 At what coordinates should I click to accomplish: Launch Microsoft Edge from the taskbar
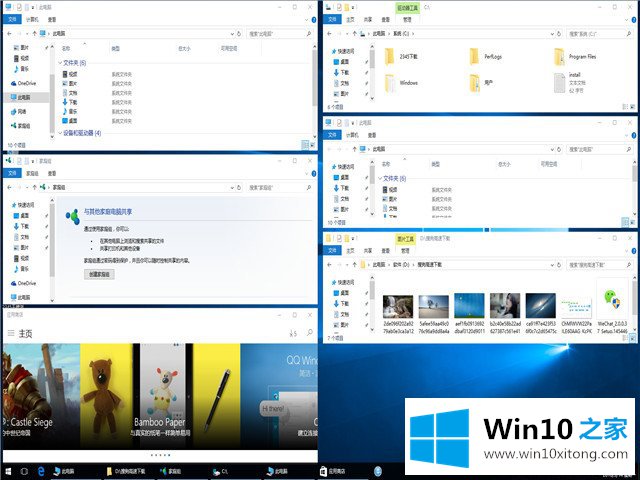pos(41,471)
